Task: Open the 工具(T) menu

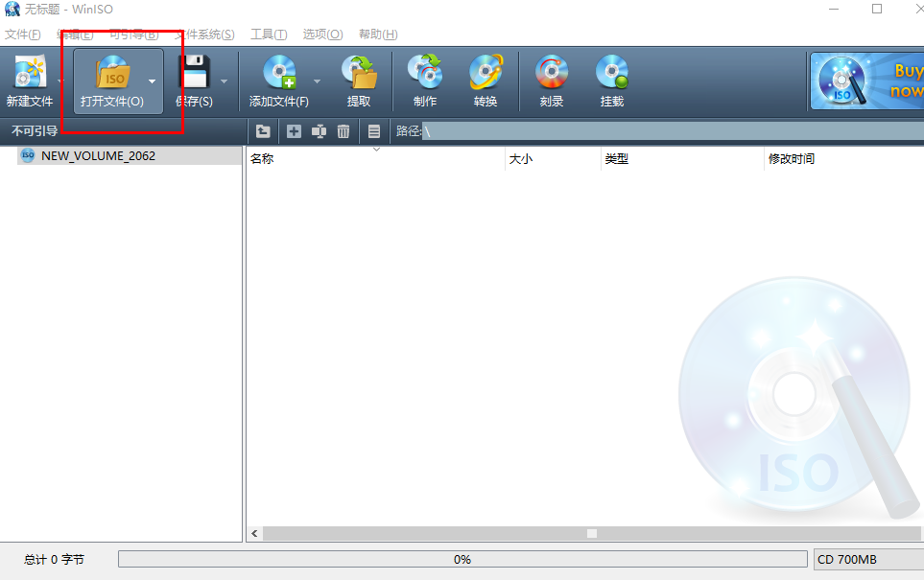Action: (269, 35)
